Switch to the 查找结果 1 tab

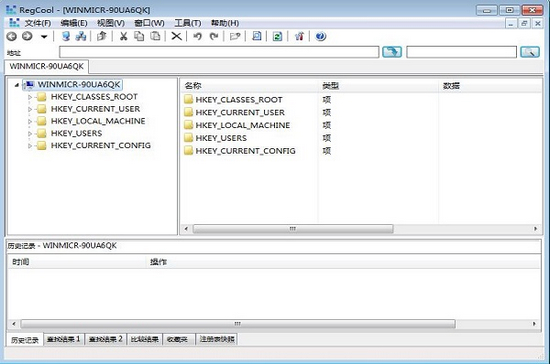point(63,339)
